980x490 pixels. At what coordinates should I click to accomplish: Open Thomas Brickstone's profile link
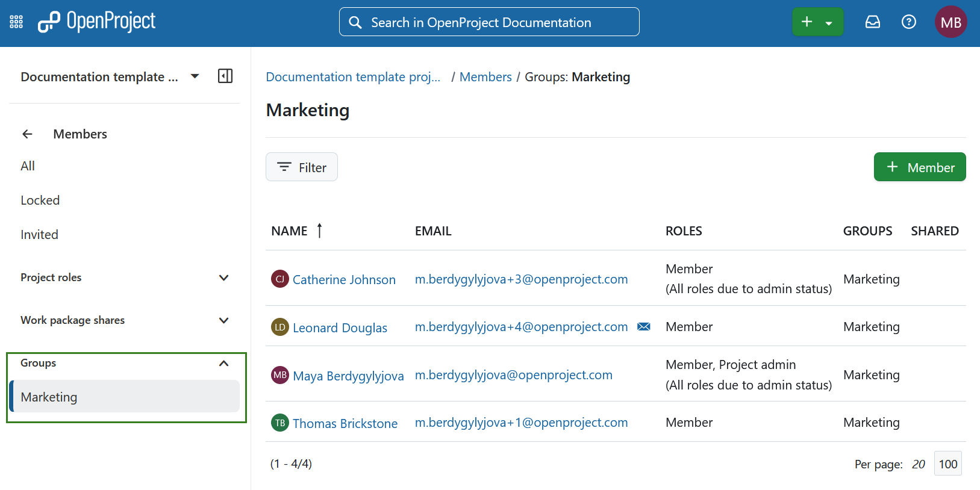coord(345,423)
